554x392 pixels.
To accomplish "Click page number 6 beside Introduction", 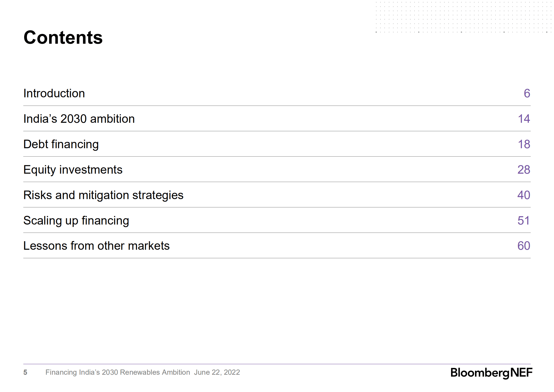I will click(527, 93).
